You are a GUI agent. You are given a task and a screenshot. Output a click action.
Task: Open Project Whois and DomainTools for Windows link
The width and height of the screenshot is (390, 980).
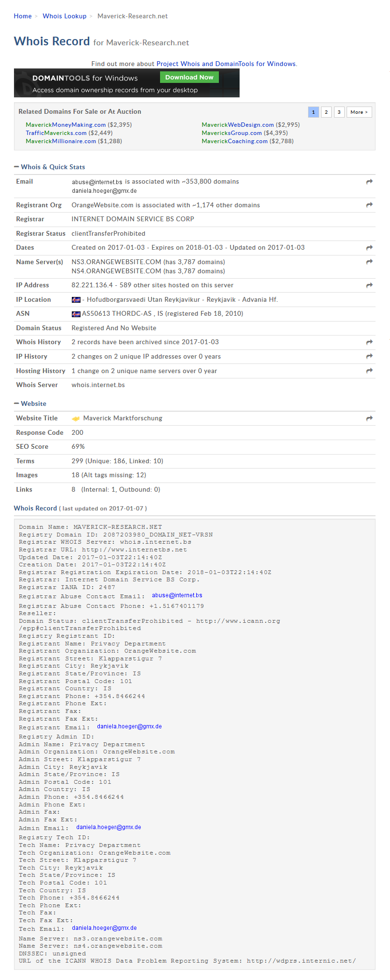pyautogui.click(x=226, y=64)
